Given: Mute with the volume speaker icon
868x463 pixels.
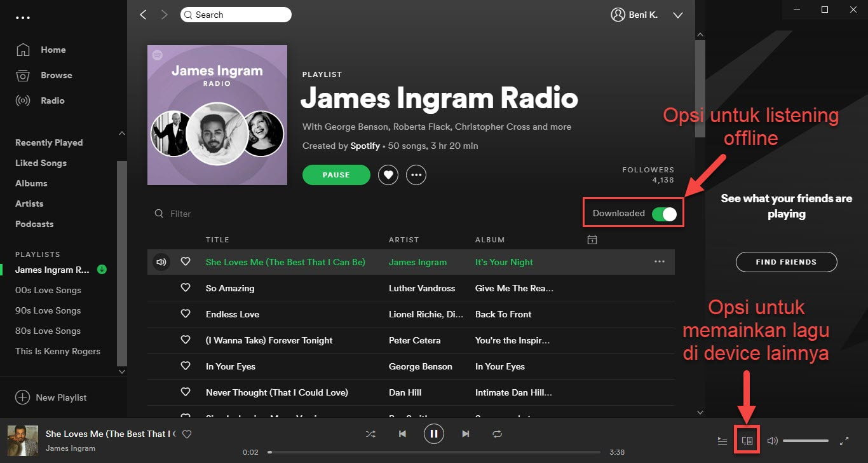Looking at the screenshot, I should coord(773,440).
